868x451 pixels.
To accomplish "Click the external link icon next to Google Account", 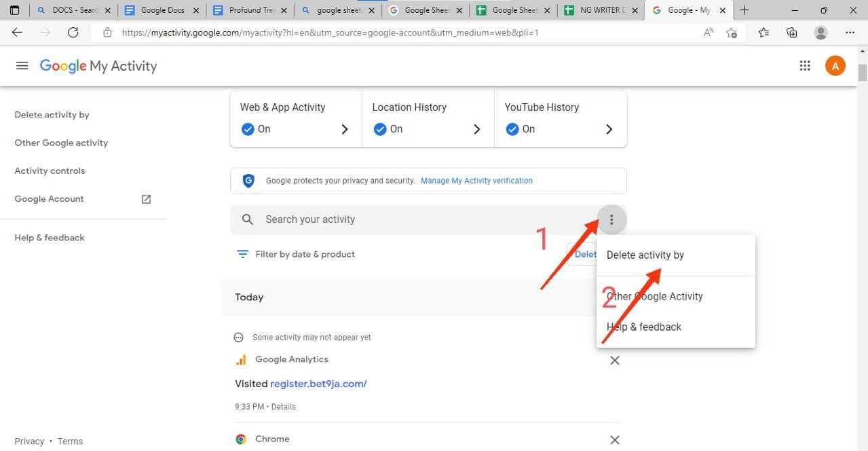I will pyautogui.click(x=145, y=198).
